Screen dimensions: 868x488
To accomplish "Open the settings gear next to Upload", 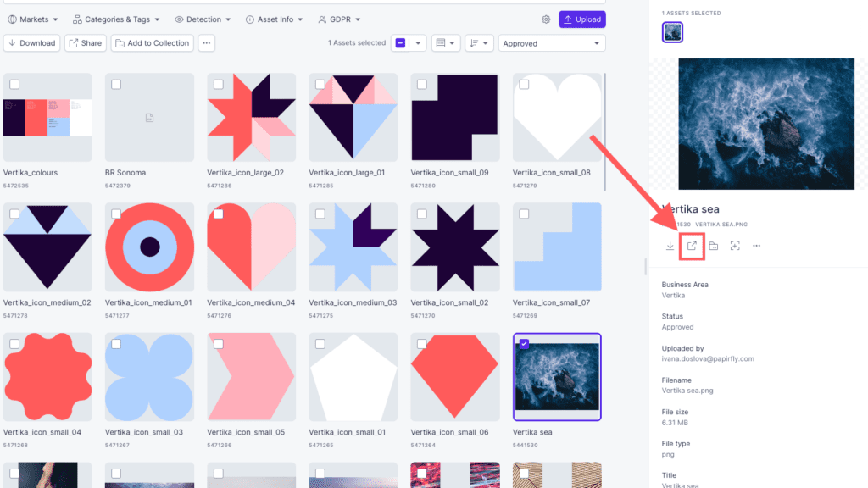I will 546,19.
